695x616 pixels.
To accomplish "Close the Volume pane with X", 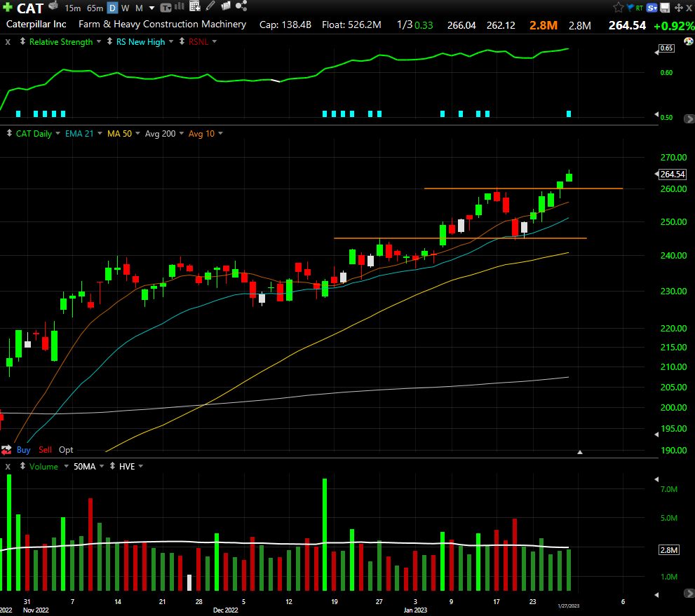I will tap(8, 467).
